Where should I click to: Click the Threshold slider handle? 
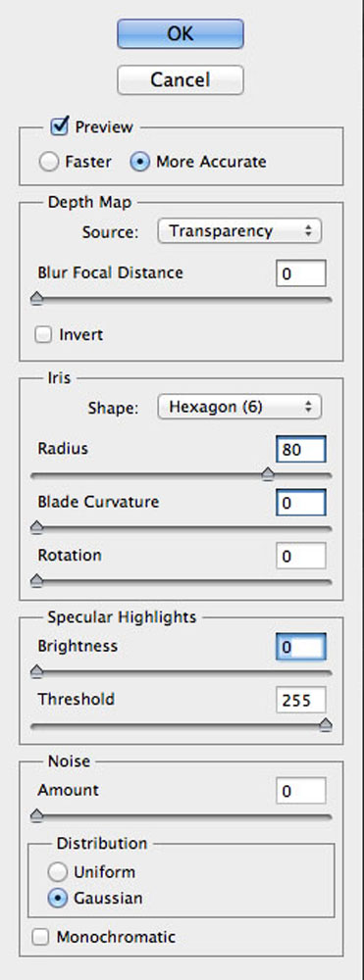tap(325, 725)
